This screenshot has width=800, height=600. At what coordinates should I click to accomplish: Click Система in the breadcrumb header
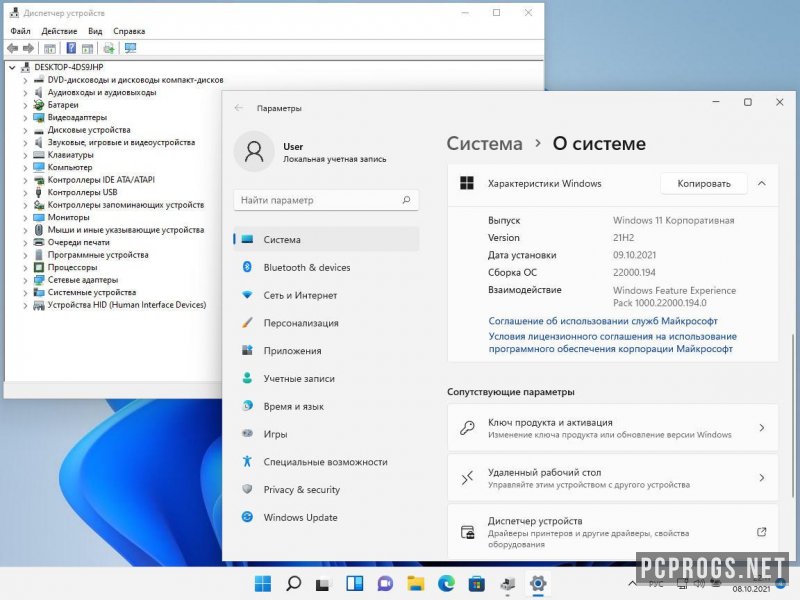(485, 144)
